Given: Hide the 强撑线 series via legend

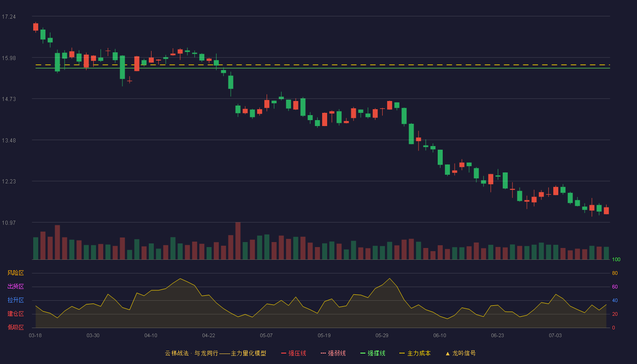Looking at the screenshot, I should point(373,353).
